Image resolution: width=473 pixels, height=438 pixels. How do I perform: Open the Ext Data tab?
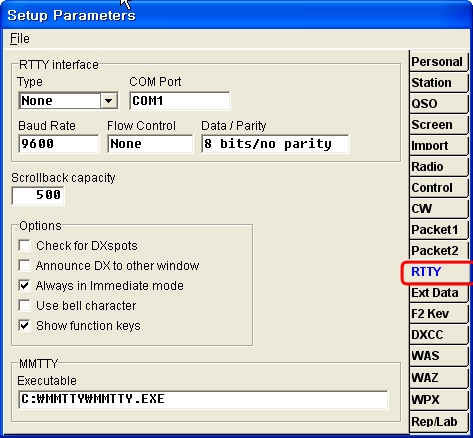[x=438, y=293]
